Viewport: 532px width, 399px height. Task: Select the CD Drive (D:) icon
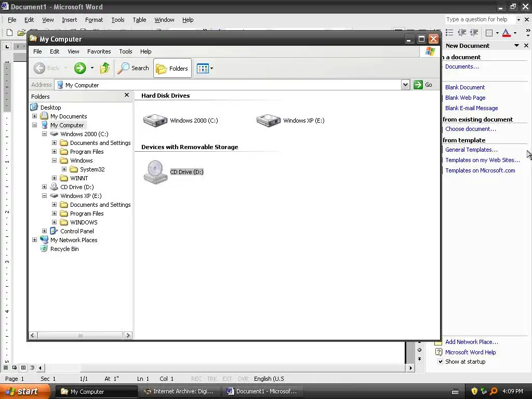pyautogui.click(x=155, y=171)
